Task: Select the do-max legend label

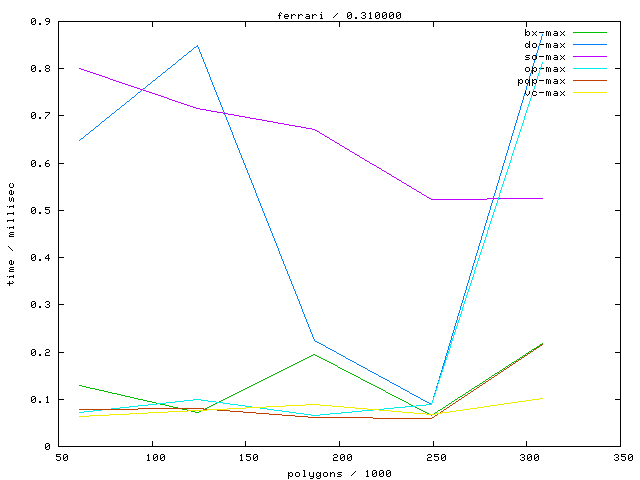Action: [545, 45]
